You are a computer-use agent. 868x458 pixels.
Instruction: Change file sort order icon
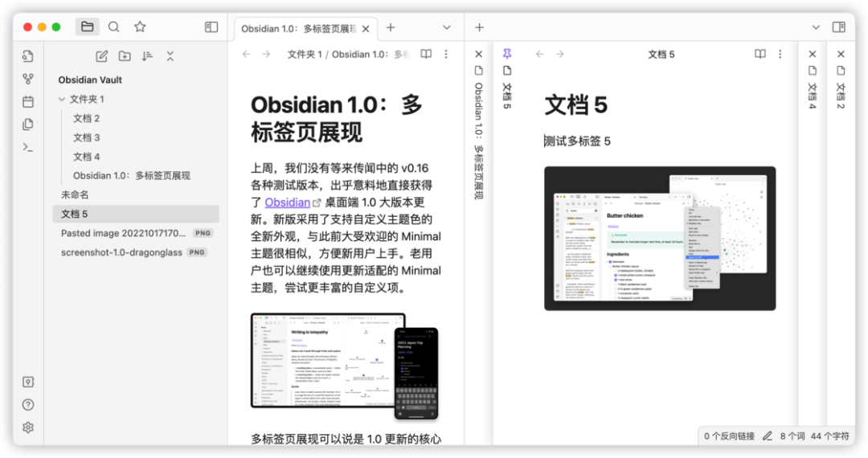coord(147,56)
